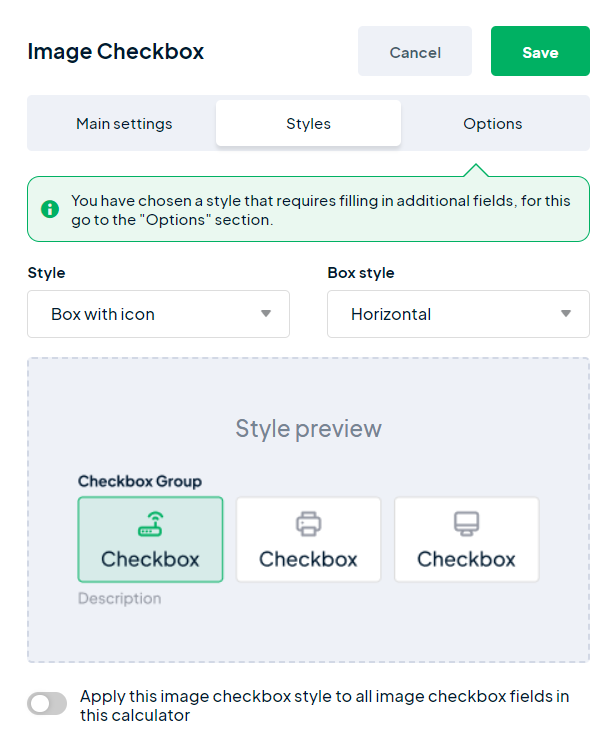Click the Box style dropdown arrow icon
This screenshot has width=612, height=740.
click(x=566, y=314)
